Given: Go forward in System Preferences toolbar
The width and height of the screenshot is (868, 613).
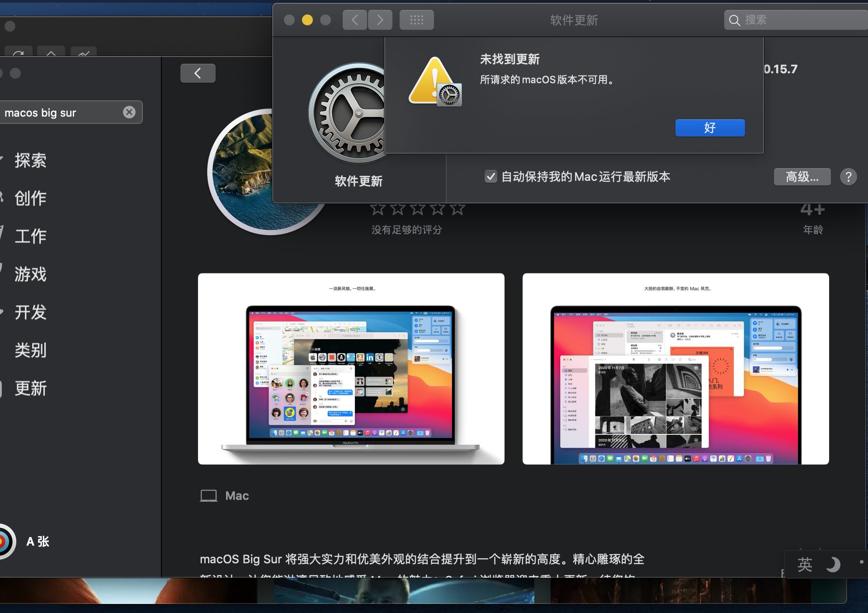Looking at the screenshot, I should tap(380, 20).
